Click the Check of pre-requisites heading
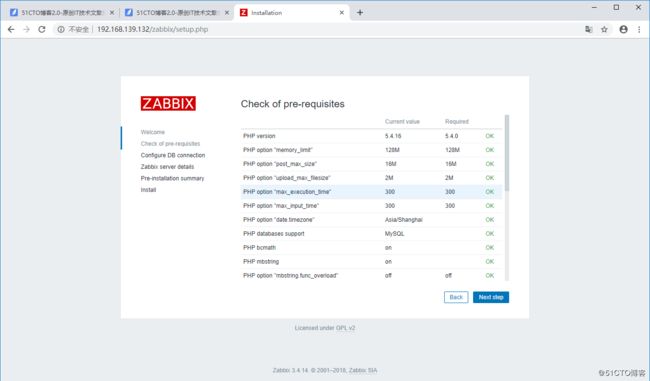 [293, 104]
